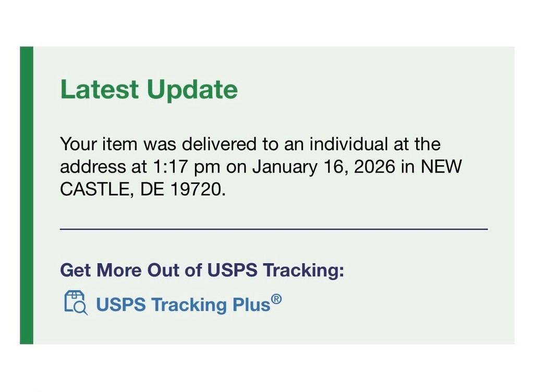Open the USPS Tracking Plus link

click(x=183, y=304)
